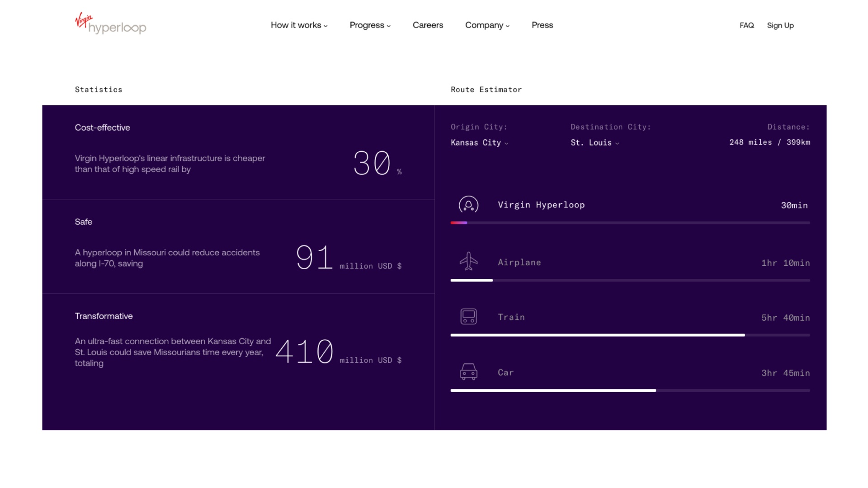Click the 3hr 45min car time
This screenshot has width=868, height=488.
pos(786,373)
